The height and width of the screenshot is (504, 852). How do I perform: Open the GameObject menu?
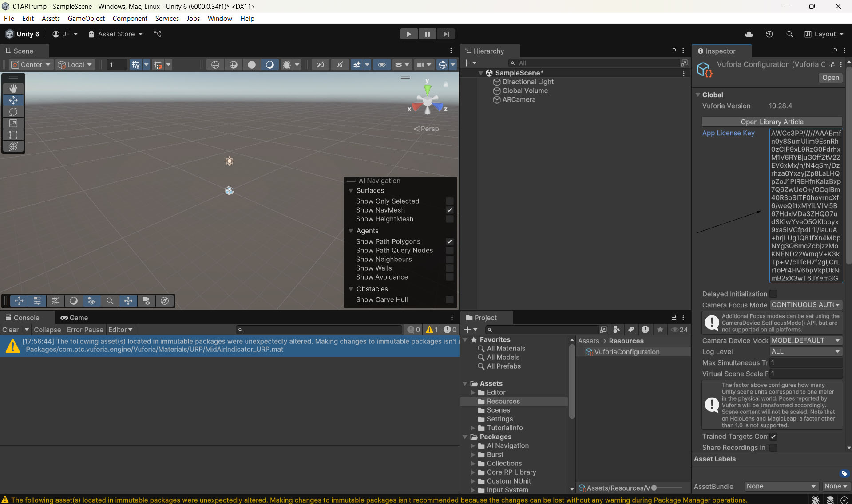[86, 18]
